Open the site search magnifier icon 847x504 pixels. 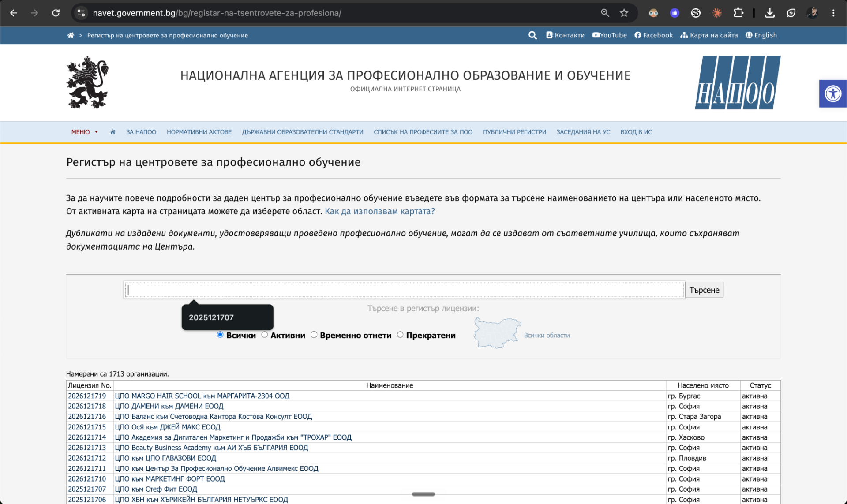tap(532, 35)
